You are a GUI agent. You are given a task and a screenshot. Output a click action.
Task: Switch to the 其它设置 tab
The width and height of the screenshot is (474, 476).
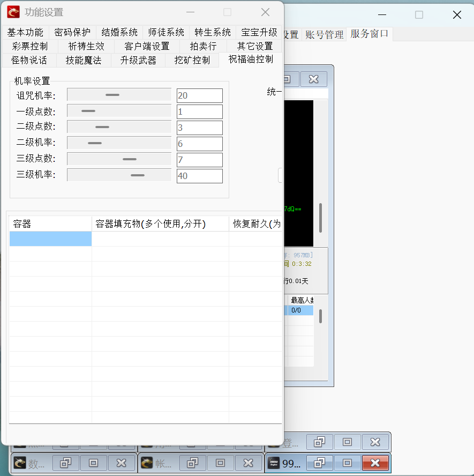[255, 47]
